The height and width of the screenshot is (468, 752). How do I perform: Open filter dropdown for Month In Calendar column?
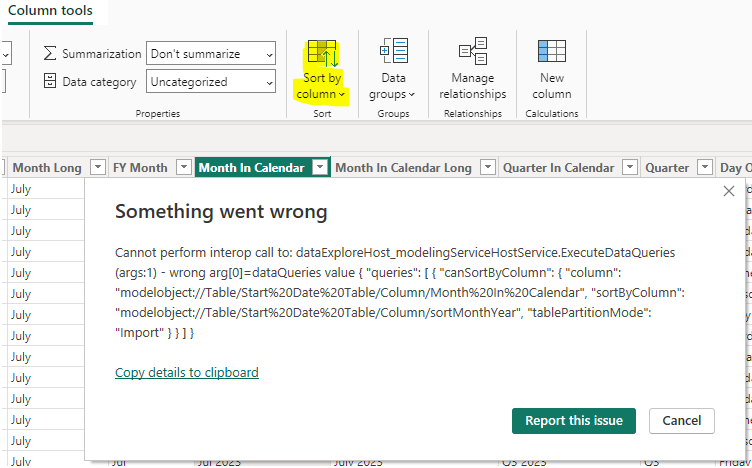320,167
